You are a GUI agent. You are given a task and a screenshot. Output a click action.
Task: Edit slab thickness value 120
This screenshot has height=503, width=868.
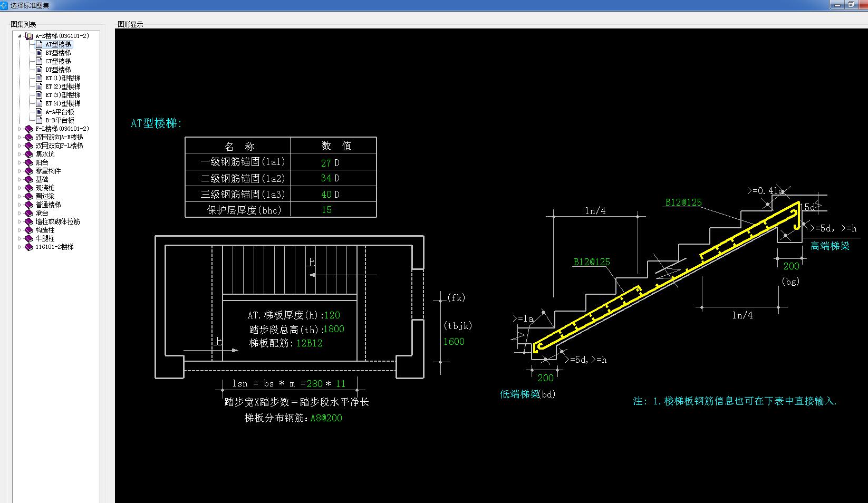coord(332,315)
